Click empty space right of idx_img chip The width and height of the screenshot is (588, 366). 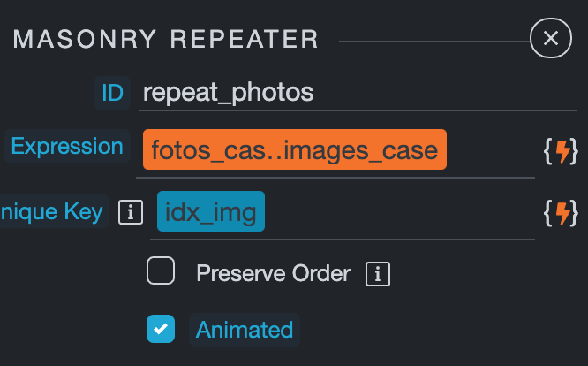tap(397, 212)
